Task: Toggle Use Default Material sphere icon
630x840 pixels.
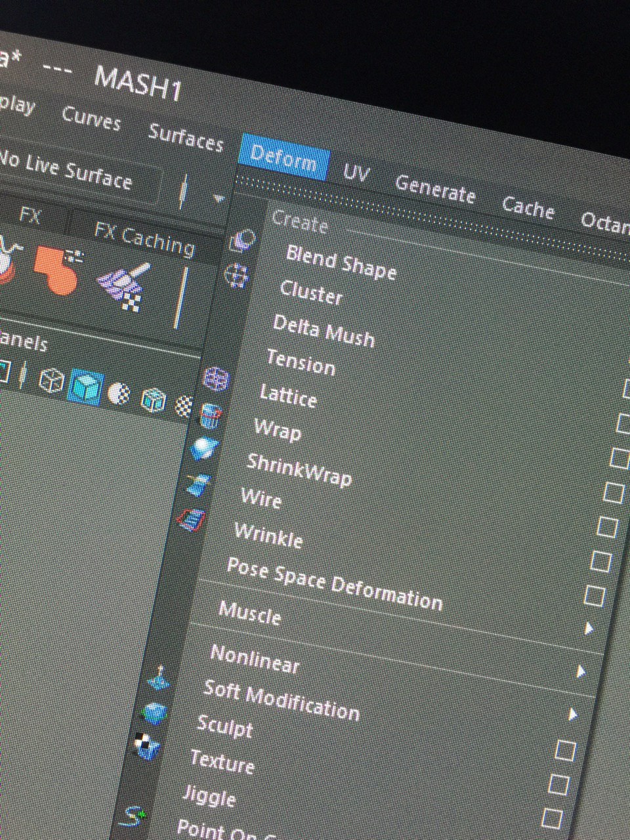Action: pyautogui.click(x=119, y=392)
